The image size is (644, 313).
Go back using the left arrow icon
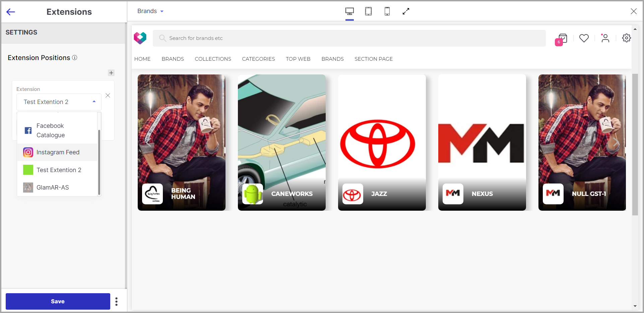pos(11,12)
